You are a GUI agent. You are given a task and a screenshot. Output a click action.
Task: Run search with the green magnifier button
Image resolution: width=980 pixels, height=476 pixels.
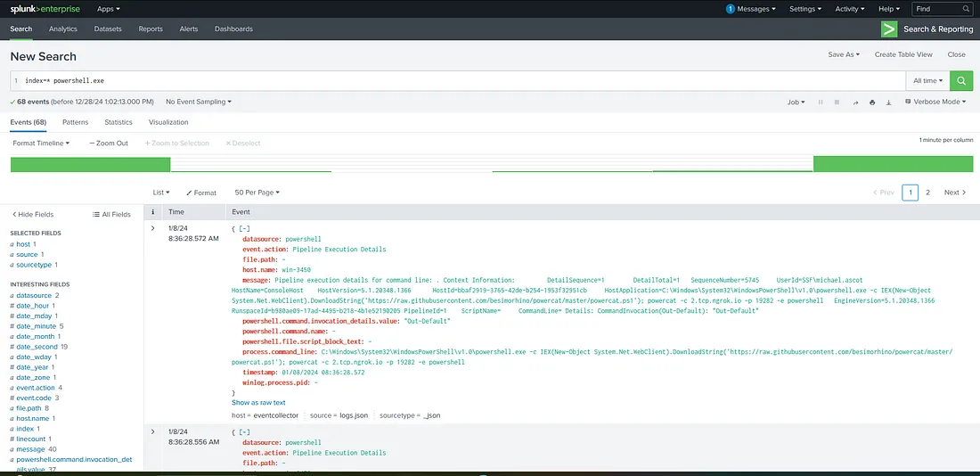point(961,81)
